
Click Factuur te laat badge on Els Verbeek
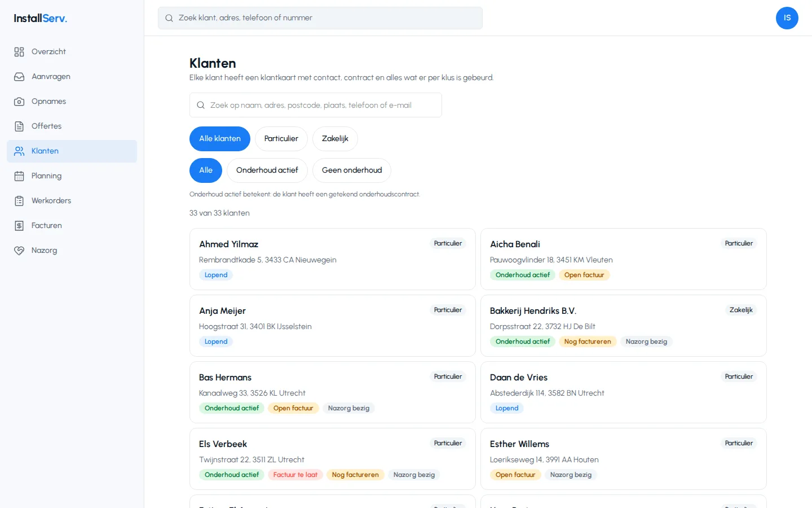tap(295, 475)
